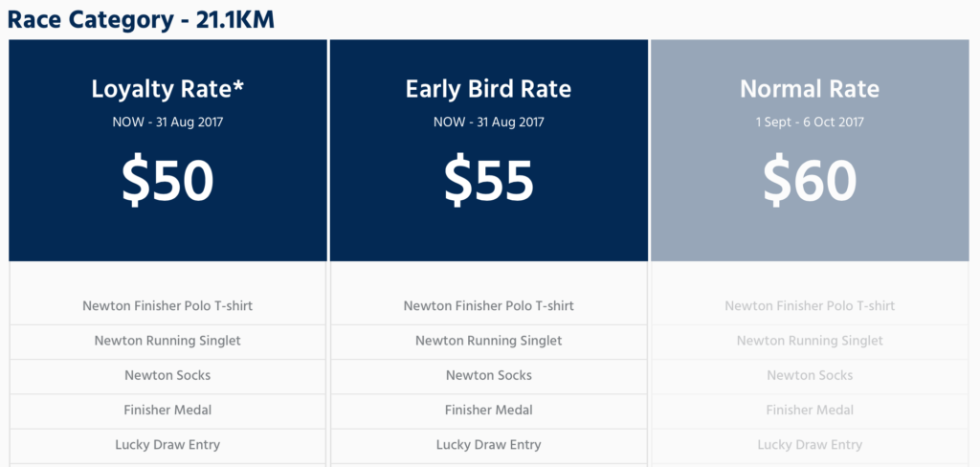Click Newton Running Singlet under Normal Rate
Image resolution: width=980 pixels, height=467 pixels.
(x=810, y=341)
